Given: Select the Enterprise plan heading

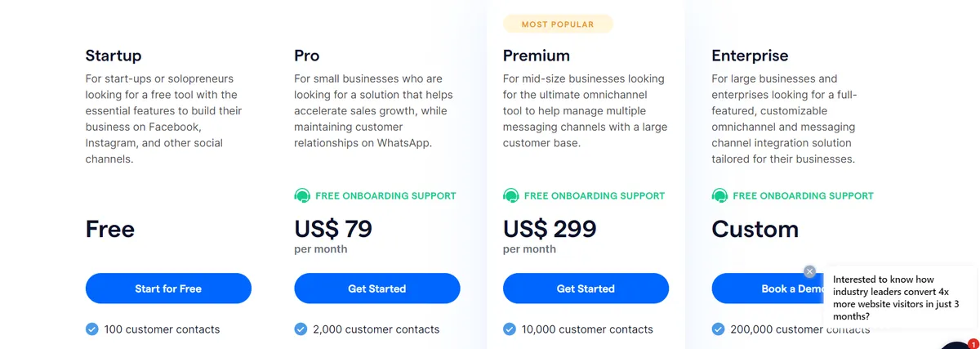Looking at the screenshot, I should click(x=750, y=56).
